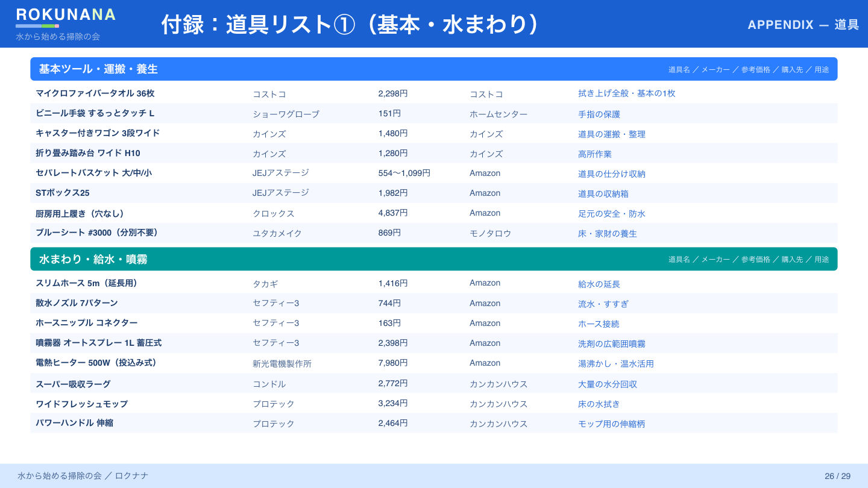
Task: Click the 給水の延長 usage text
Action: point(599,284)
